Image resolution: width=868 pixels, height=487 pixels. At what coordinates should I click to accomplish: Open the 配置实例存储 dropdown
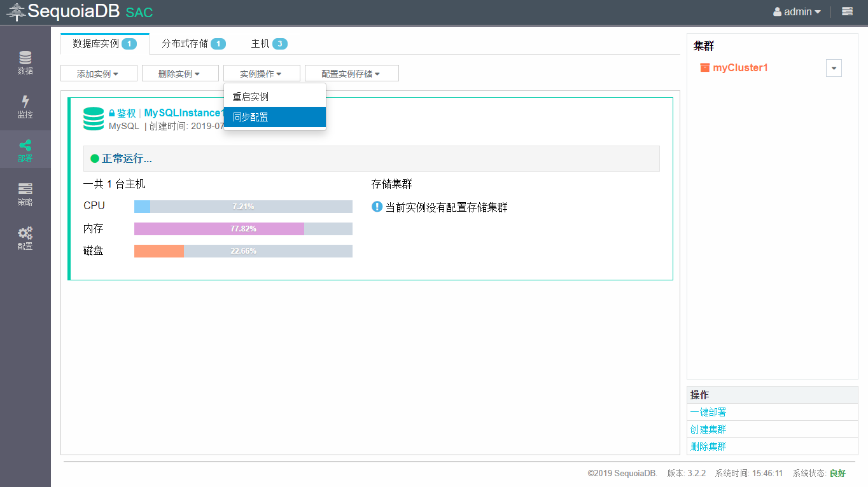[x=351, y=74]
